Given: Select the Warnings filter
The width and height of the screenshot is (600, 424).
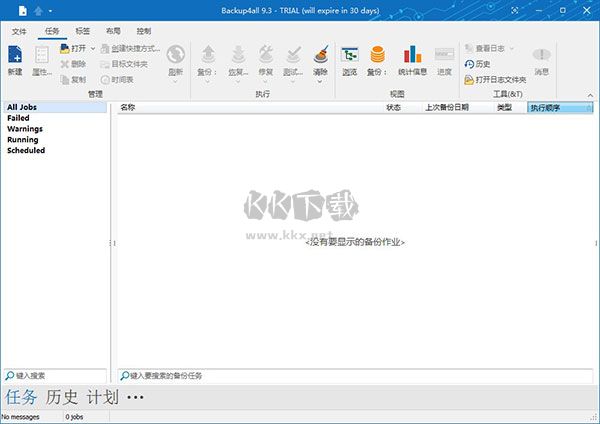Looking at the screenshot, I should pyautogui.click(x=25, y=129).
